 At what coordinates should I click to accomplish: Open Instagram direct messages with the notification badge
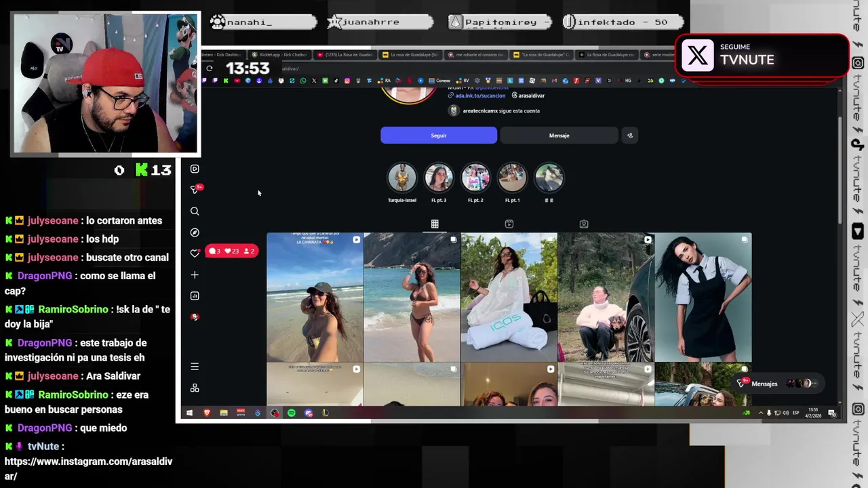[x=195, y=190]
